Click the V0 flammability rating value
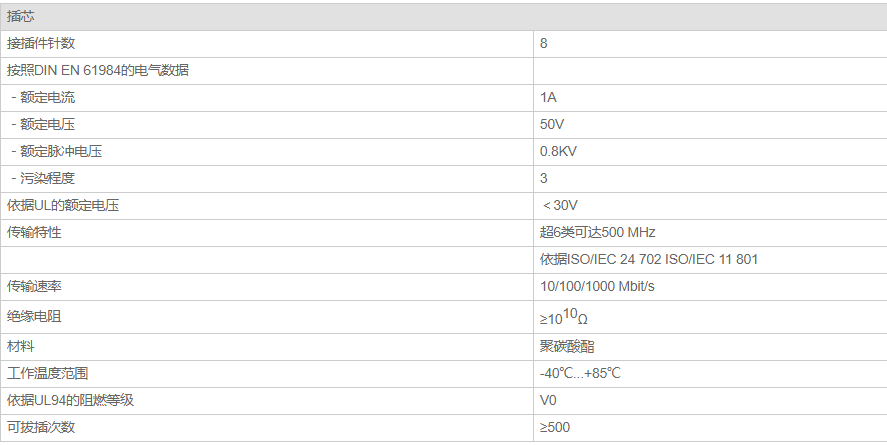 (548, 400)
